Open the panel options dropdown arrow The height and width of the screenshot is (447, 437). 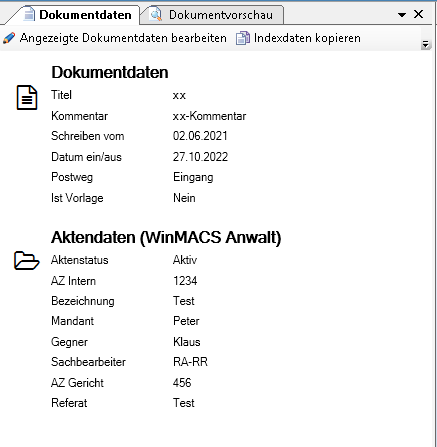402,15
